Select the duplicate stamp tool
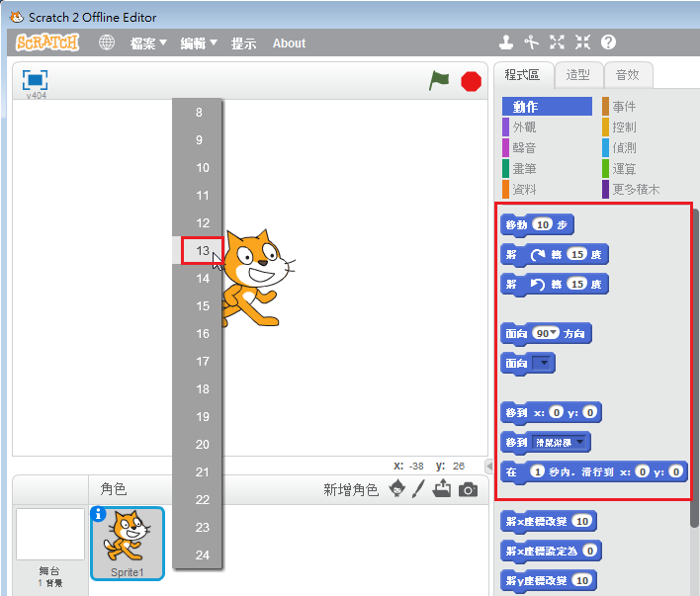Screen dimensions: 700x596 pos(506,43)
